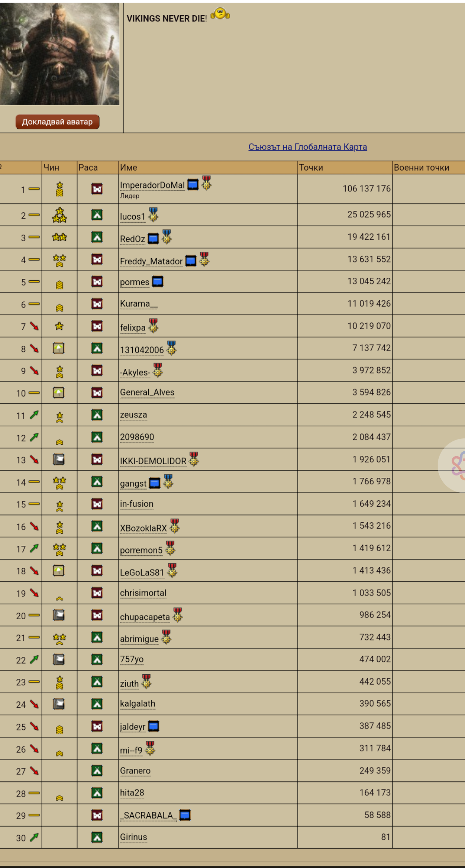The image size is (465, 868).
Task: Open player 2098690 profile
Action: 137,437
